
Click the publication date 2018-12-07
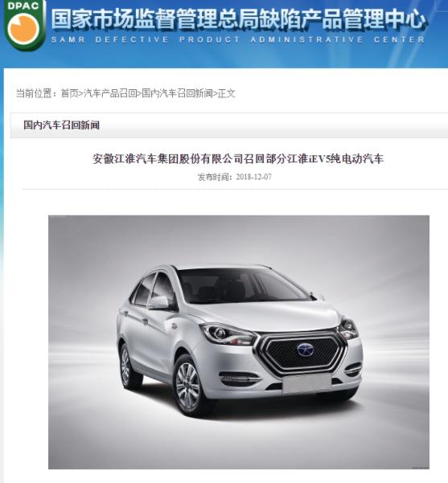click(253, 177)
